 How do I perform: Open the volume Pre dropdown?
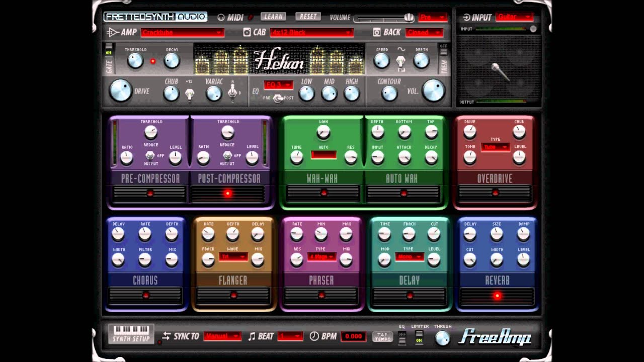tap(433, 18)
